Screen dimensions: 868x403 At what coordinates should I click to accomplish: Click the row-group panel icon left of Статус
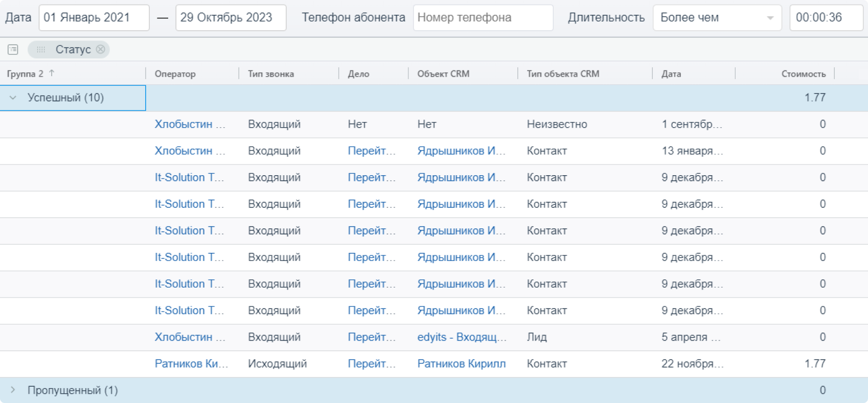click(x=13, y=50)
